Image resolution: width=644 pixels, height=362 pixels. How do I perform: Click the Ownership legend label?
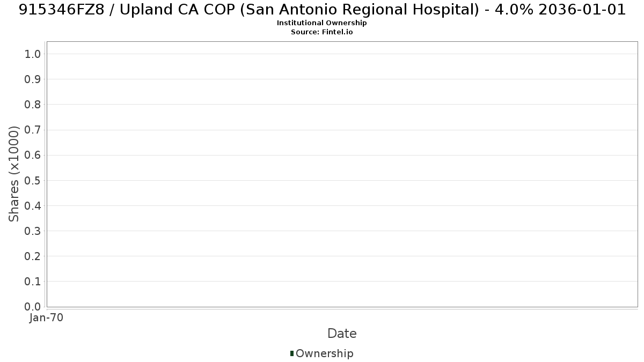click(x=325, y=353)
